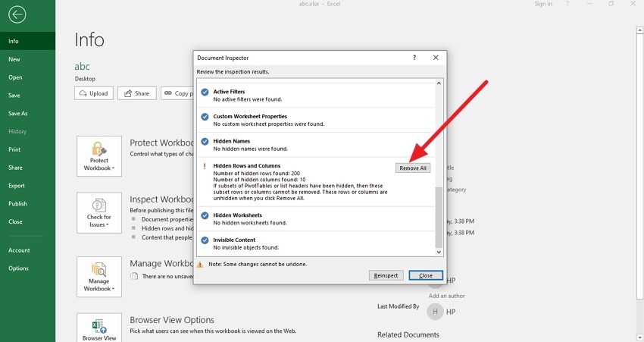Click the red exclamation warning icon

pyautogui.click(x=205, y=167)
